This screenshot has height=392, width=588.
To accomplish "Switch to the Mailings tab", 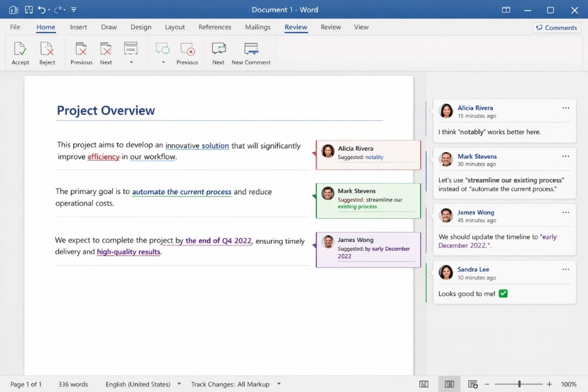I will coord(257,27).
